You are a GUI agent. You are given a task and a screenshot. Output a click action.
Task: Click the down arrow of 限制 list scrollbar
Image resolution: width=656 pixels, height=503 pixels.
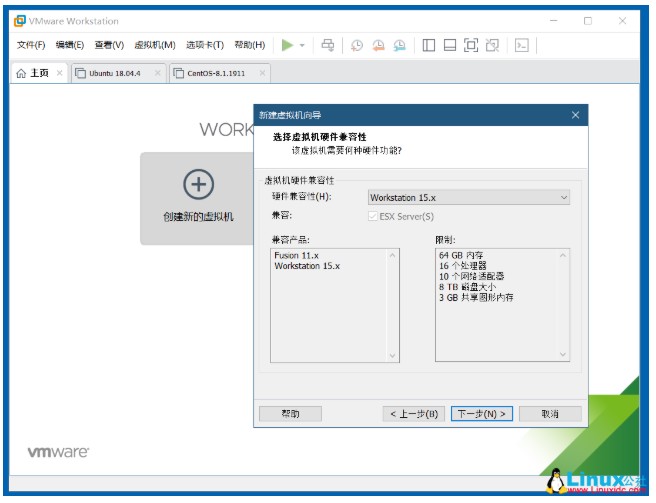click(563, 354)
